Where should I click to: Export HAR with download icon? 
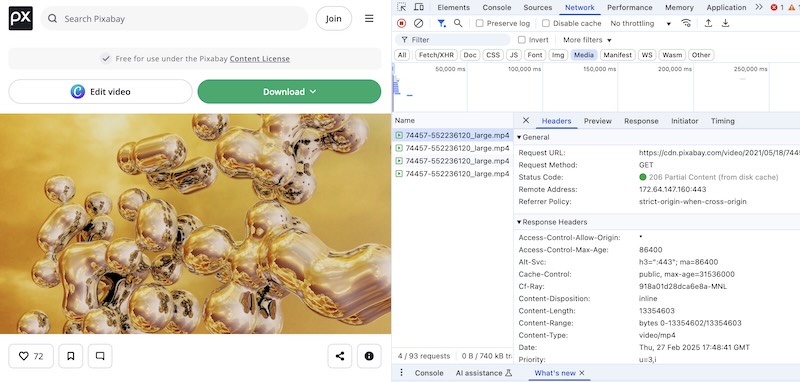click(x=726, y=23)
